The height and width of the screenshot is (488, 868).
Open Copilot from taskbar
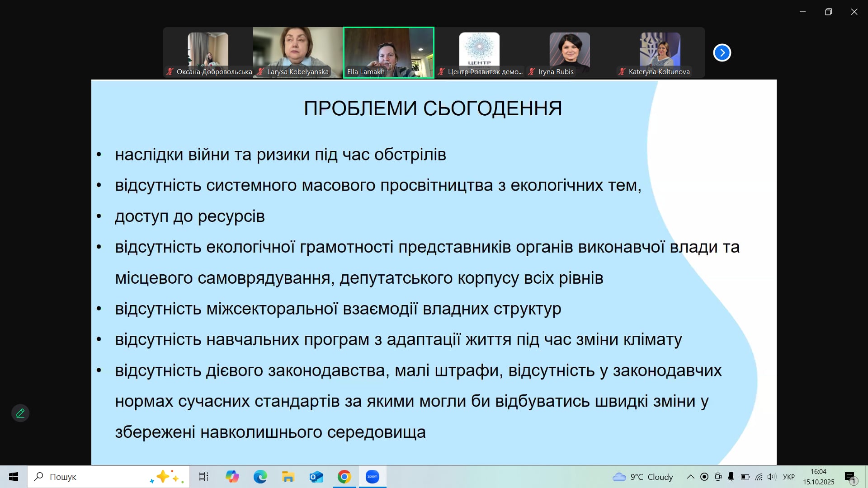click(232, 477)
